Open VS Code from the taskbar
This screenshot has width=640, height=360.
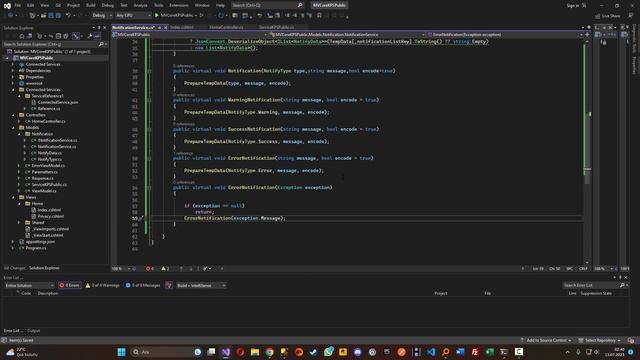[x=431, y=352]
